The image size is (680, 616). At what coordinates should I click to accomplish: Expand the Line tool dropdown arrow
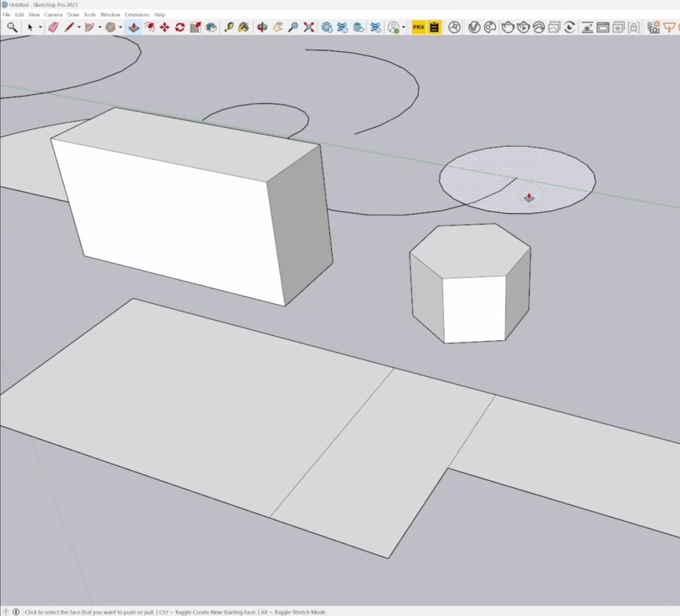(79, 28)
